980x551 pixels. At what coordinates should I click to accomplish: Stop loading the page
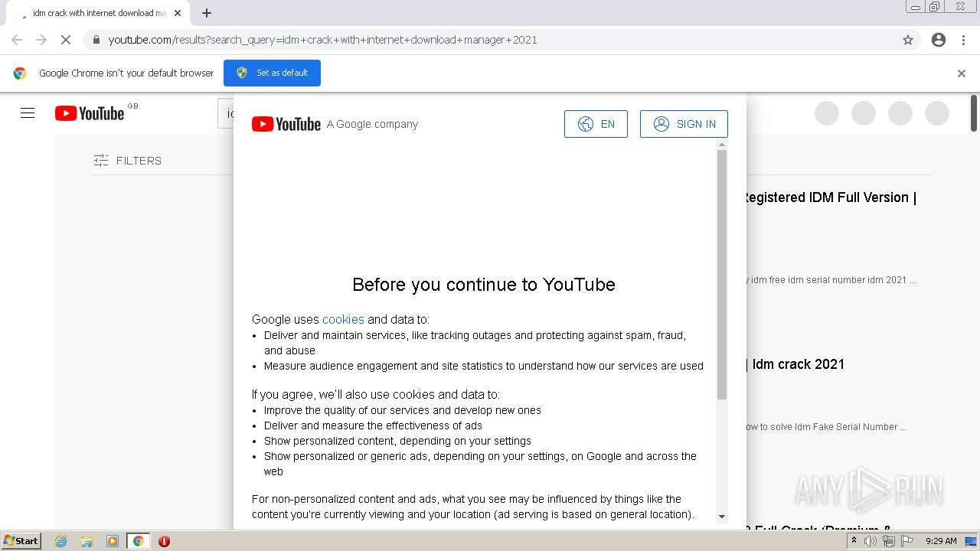pos(66,40)
